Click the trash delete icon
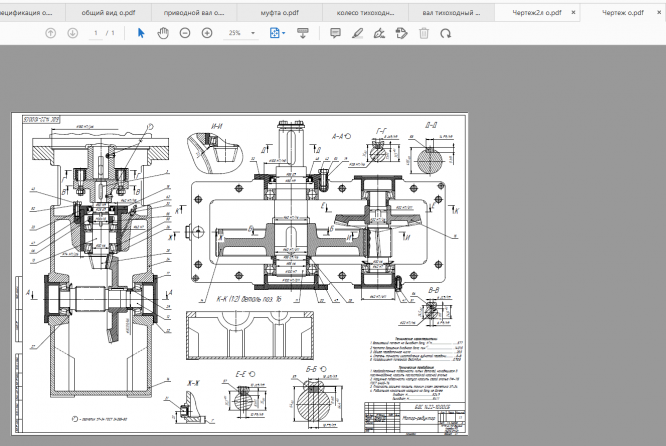 423,33
